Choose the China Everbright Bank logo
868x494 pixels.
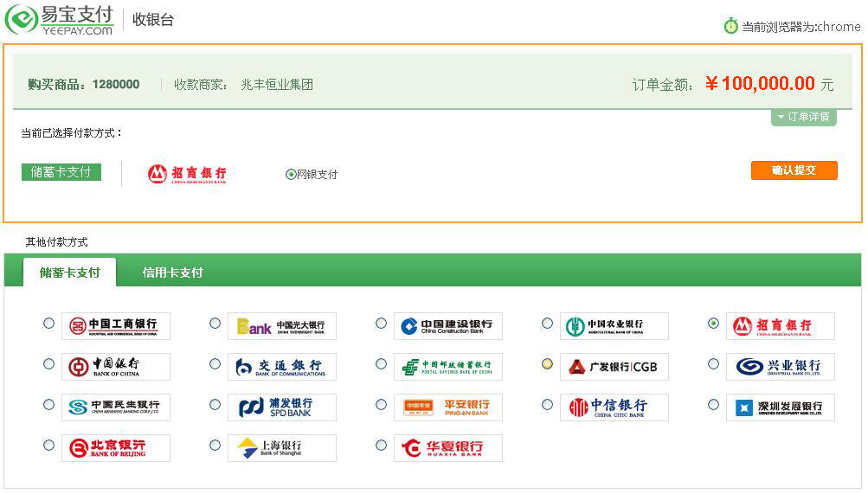(282, 326)
